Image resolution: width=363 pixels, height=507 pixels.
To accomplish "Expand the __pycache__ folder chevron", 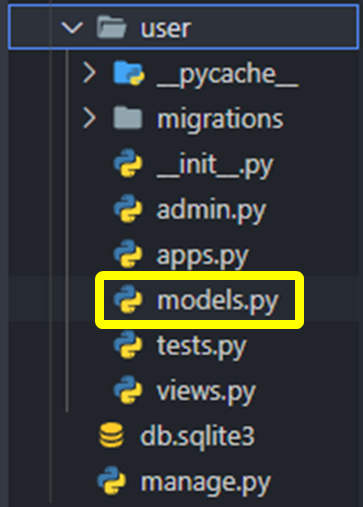I will pos(89,73).
